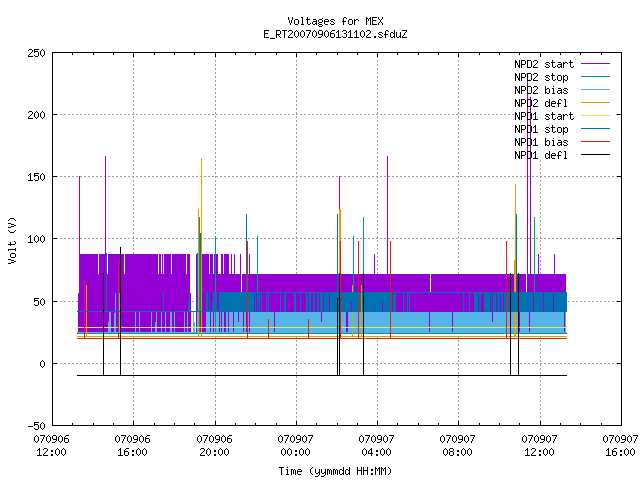640x480 pixels.
Task: Click the x-axis label 070906 16:00
Action: (x=132, y=446)
